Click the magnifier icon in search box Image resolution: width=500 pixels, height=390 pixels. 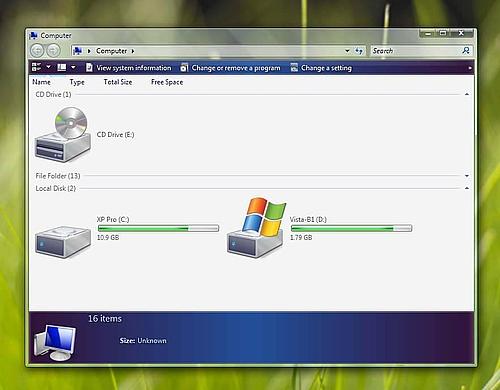466,50
